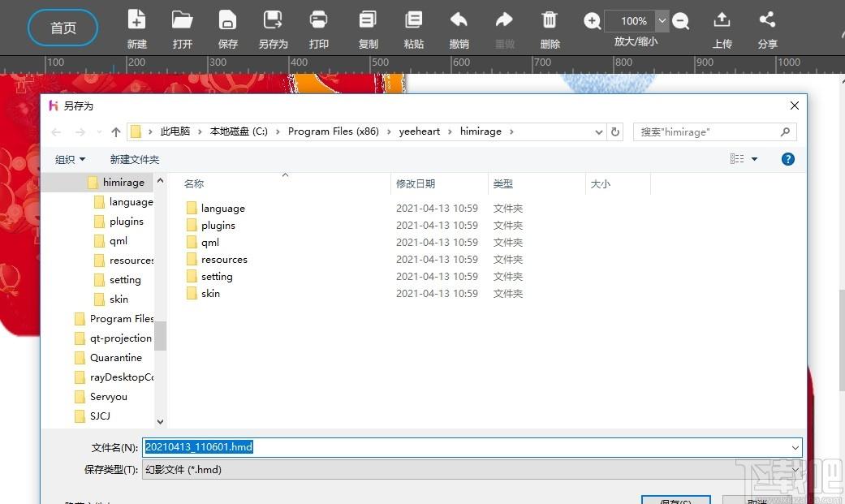Screen dimensions: 845x504
Task: Click the zoom out magnifier icon
Action: pos(681,21)
